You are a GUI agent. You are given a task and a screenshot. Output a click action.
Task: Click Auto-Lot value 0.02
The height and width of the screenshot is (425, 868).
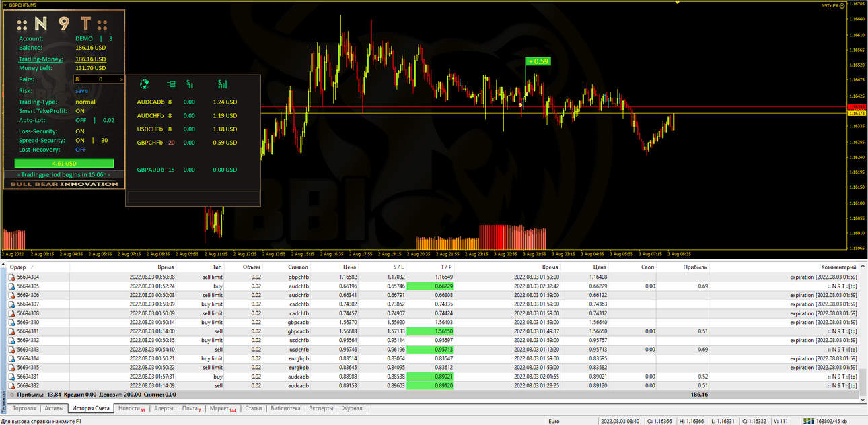[x=108, y=120]
